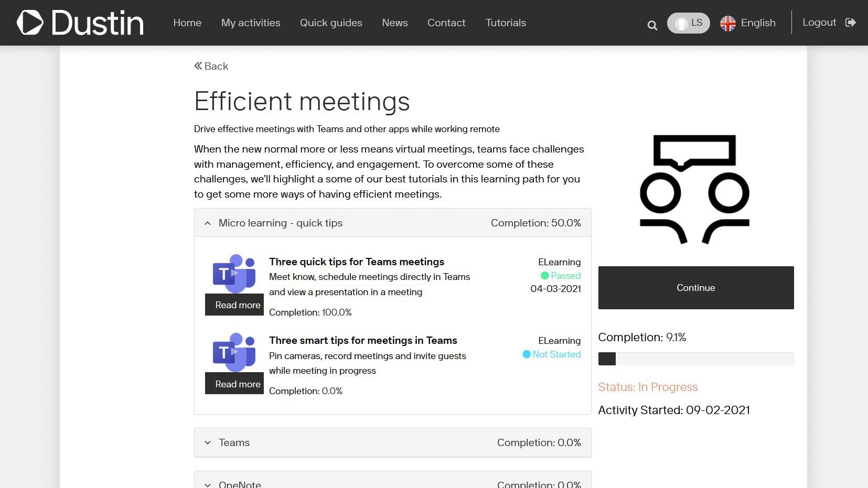Click the UK flag language icon

click(728, 23)
